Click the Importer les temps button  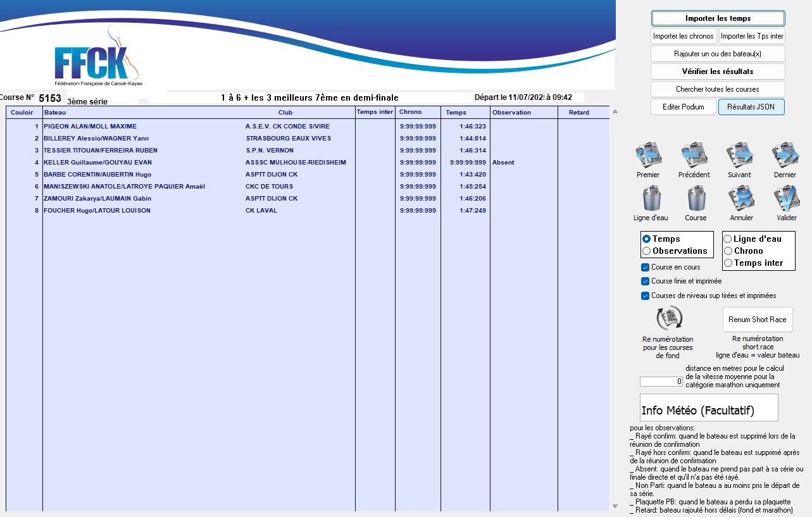pyautogui.click(x=718, y=18)
